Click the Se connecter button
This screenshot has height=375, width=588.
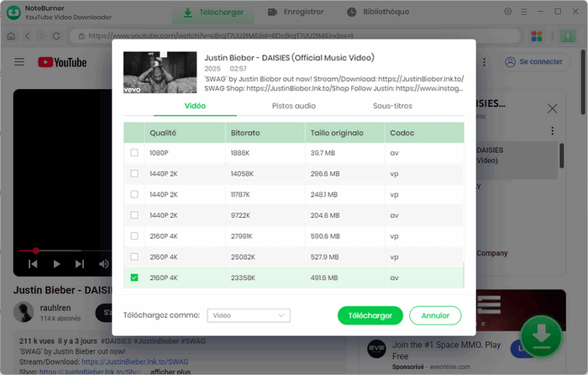pyautogui.click(x=534, y=61)
